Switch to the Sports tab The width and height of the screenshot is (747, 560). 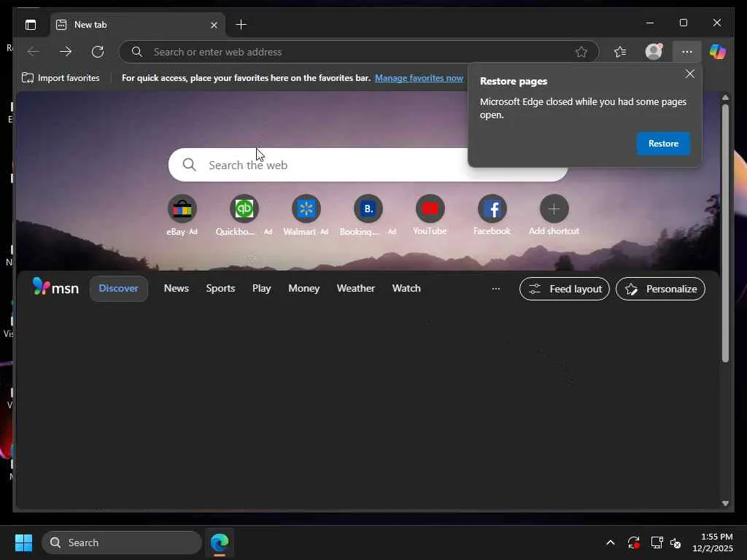point(220,288)
